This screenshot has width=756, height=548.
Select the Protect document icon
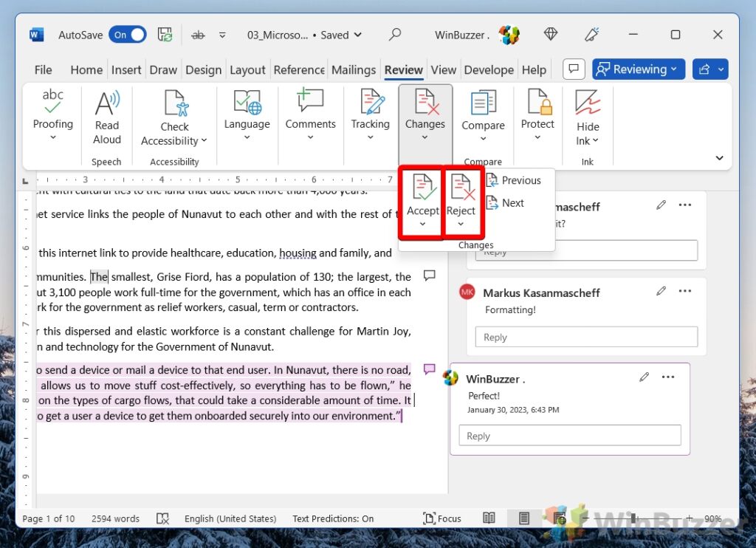537,111
